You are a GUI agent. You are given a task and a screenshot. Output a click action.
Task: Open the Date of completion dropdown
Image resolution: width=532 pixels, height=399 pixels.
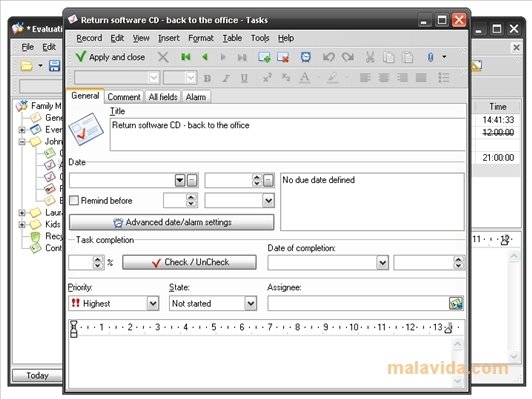pyautogui.click(x=383, y=263)
